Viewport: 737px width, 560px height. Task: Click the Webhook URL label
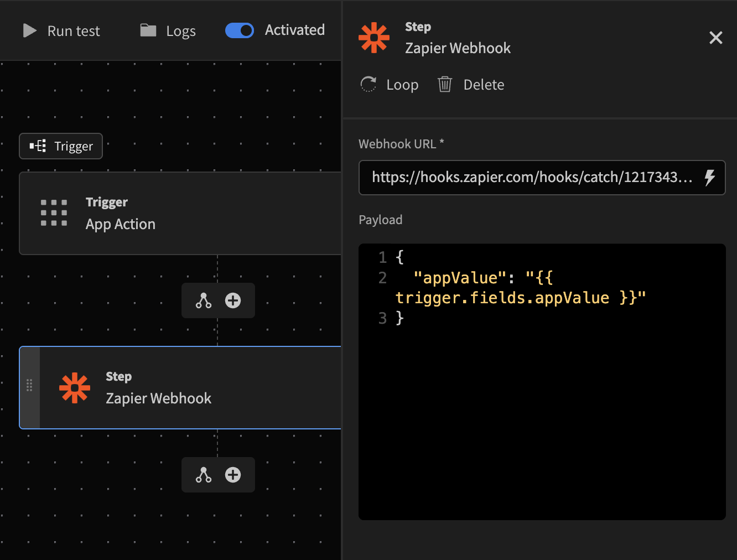(x=401, y=144)
